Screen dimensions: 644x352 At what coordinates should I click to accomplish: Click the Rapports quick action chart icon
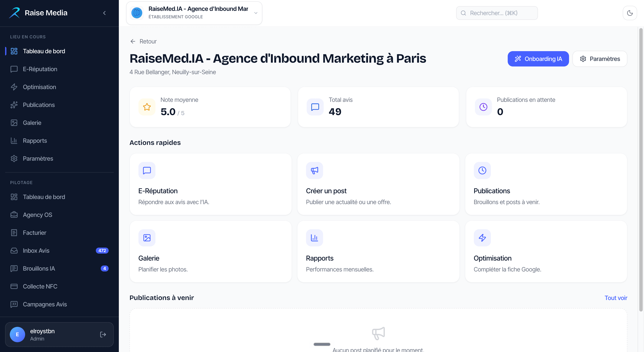(x=315, y=238)
